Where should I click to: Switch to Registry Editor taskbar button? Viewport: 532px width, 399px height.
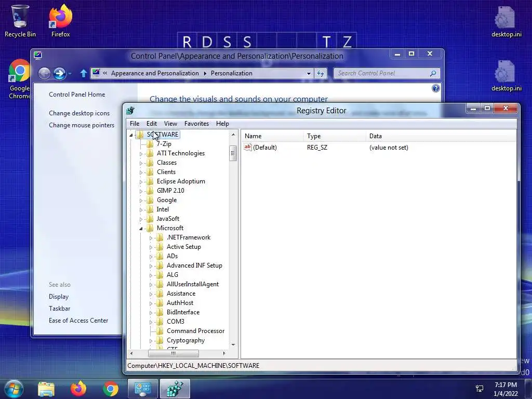(x=175, y=389)
